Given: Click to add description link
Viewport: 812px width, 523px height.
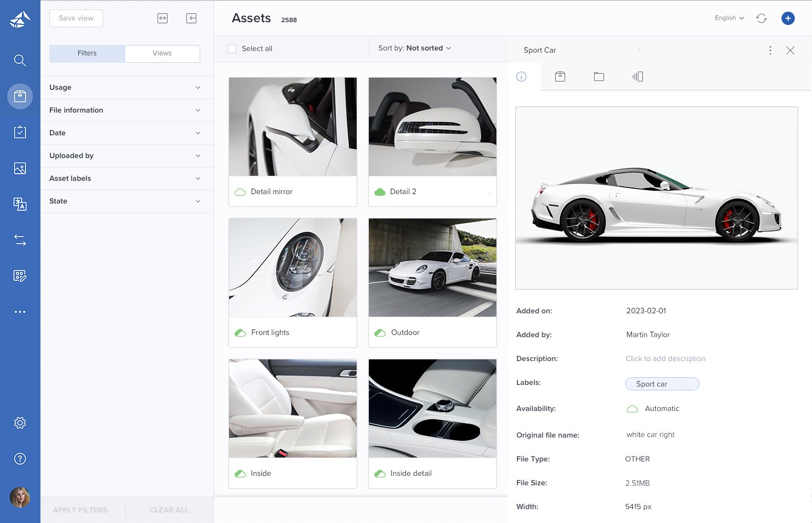Looking at the screenshot, I should [x=665, y=359].
